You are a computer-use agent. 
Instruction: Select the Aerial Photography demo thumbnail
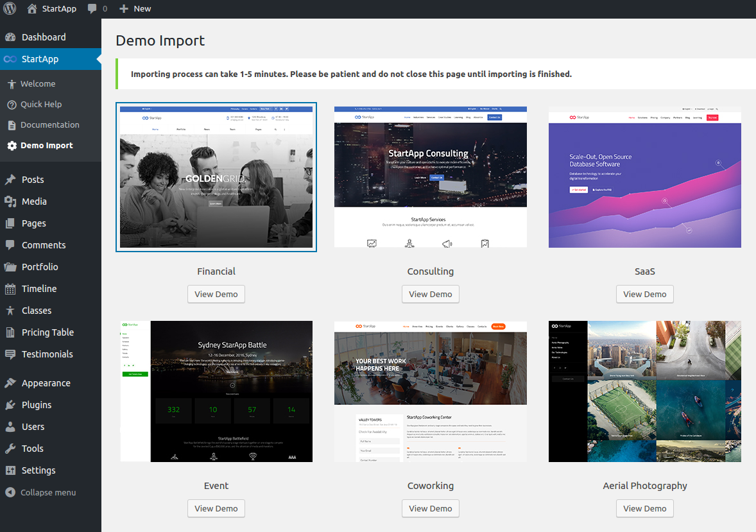(x=644, y=391)
